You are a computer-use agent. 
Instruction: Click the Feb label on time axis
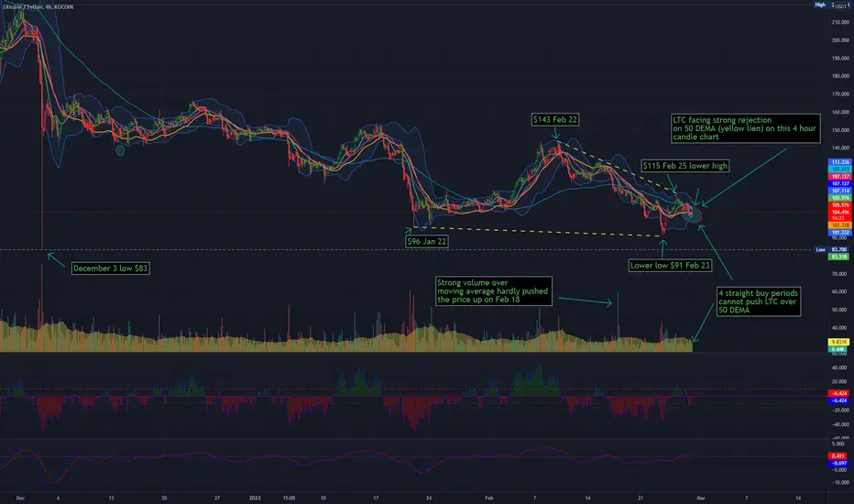pos(489,498)
